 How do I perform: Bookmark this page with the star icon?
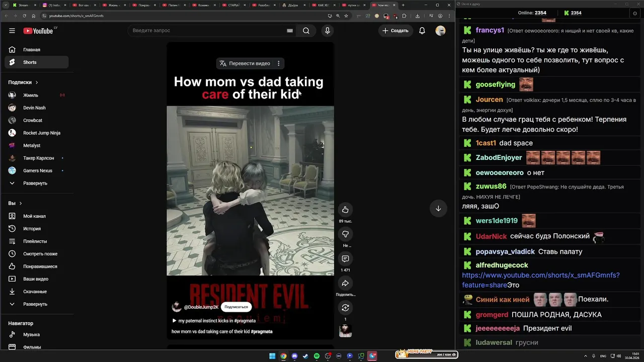pos(346,16)
